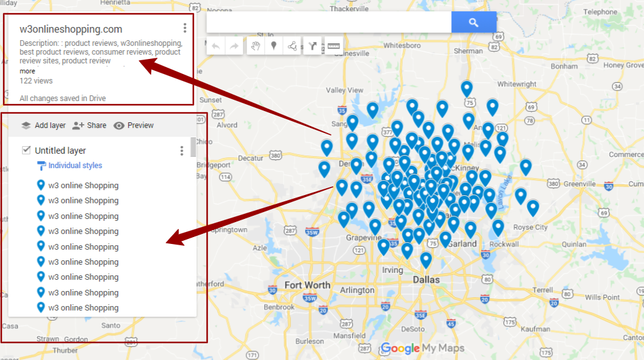Open the w3onlineshopping.com map options menu
644x360 pixels.
click(185, 28)
